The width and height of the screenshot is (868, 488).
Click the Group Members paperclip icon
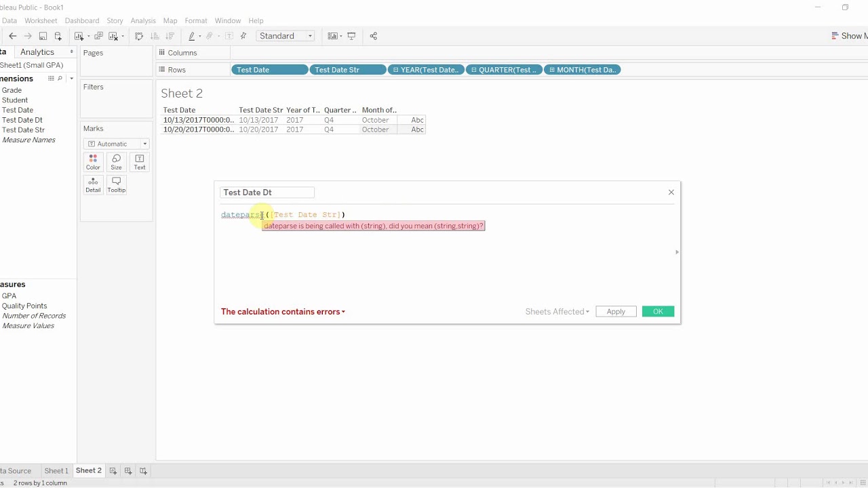click(x=210, y=36)
